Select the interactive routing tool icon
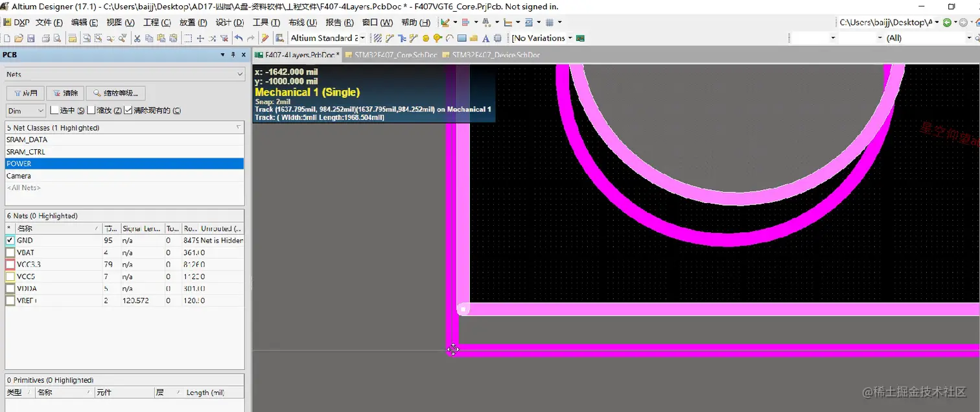Screen dimensions: 980x412 390,38
